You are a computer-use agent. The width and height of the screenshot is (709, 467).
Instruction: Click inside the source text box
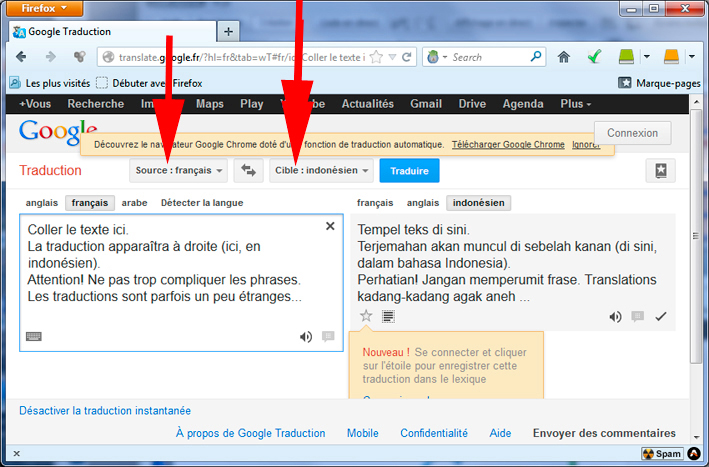click(181, 283)
